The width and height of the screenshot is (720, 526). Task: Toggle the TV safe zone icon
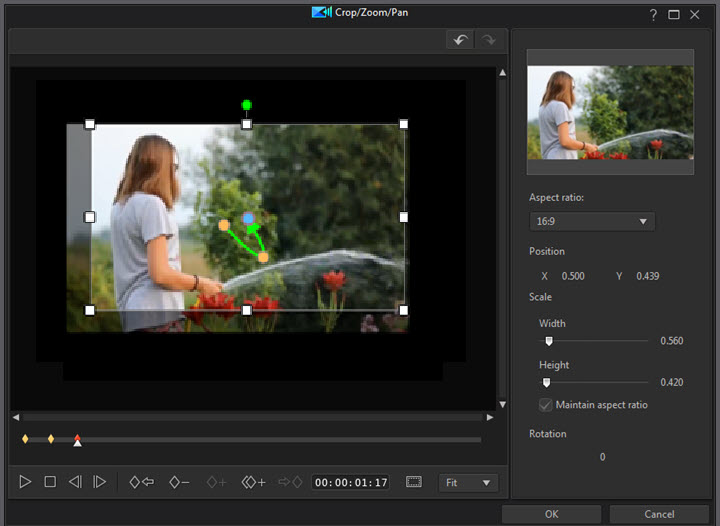pyautogui.click(x=414, y=482)
